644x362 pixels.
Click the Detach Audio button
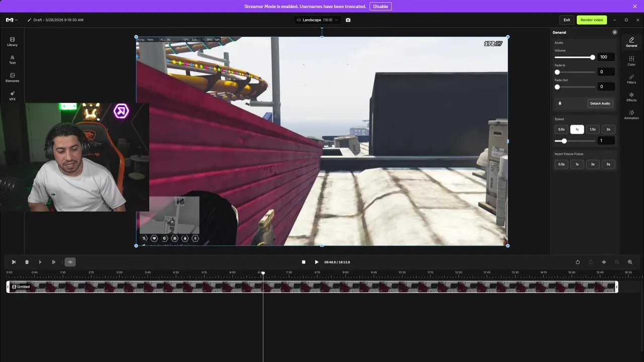(x=600, y=104)
